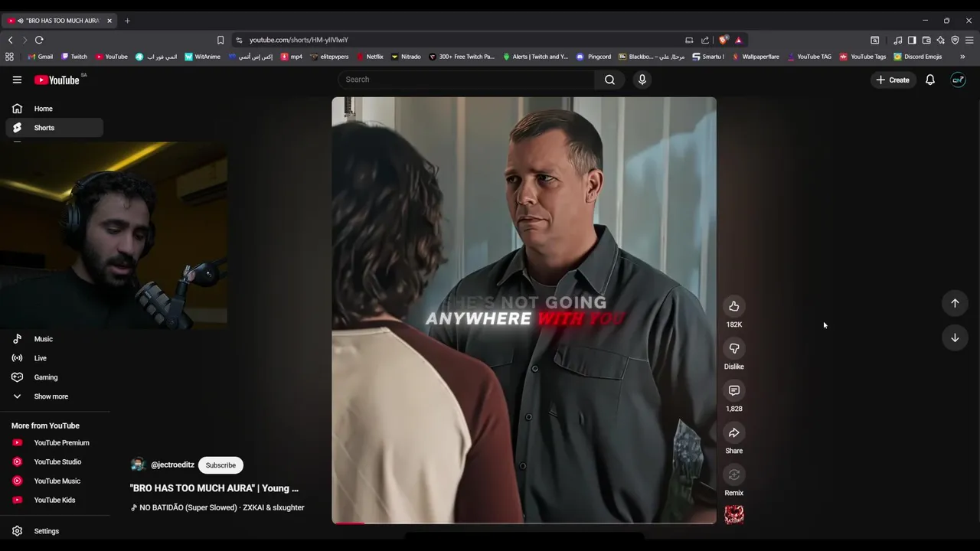Click the Create button
980x551 pixels.
pos(893,80)
